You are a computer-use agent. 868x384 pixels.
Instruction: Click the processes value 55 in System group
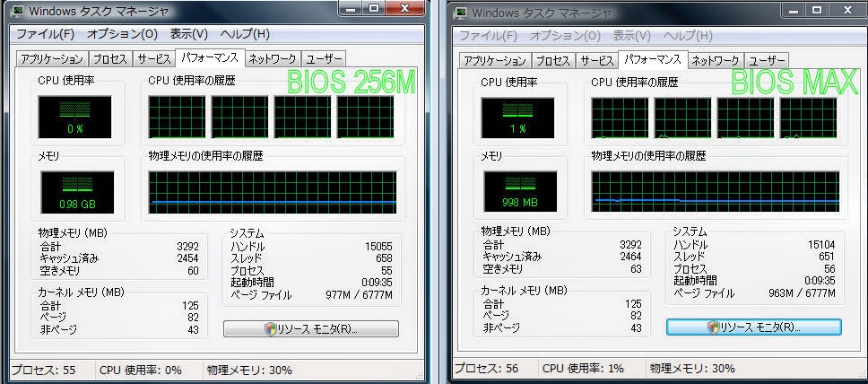point(386,271)
